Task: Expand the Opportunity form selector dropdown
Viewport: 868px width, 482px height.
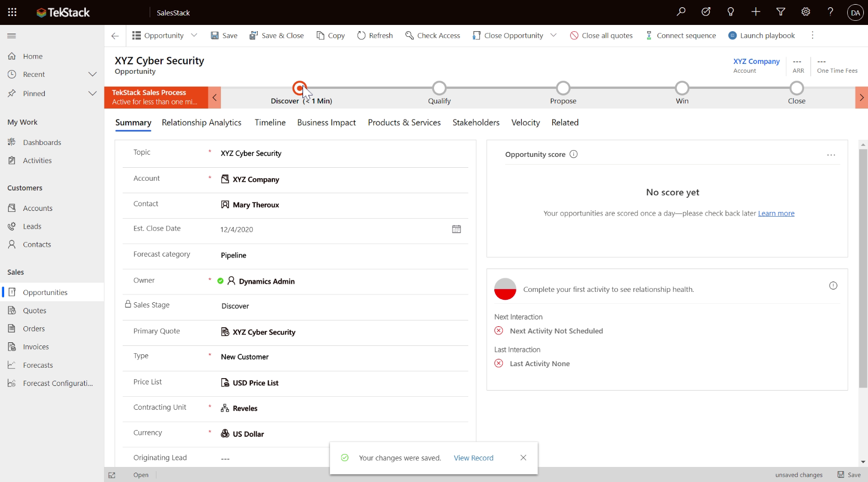Action: 194,35
